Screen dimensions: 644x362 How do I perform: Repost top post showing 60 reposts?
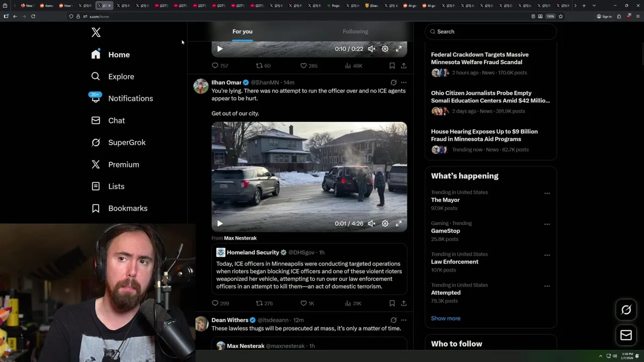(x=263, y=65)
